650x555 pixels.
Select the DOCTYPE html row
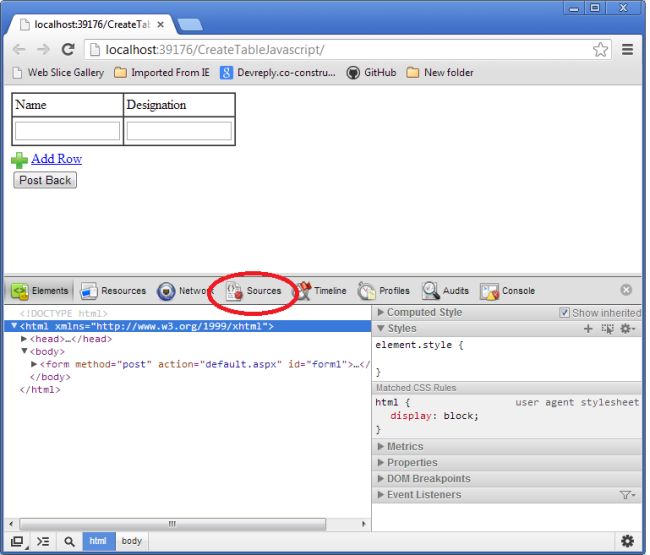63,313
